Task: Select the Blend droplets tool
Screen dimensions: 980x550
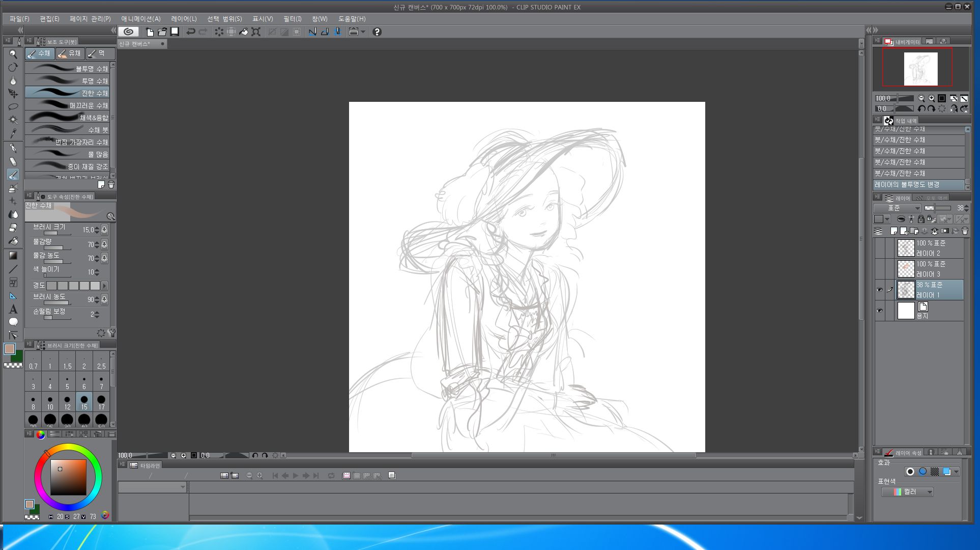Action: tap(13, 214)
